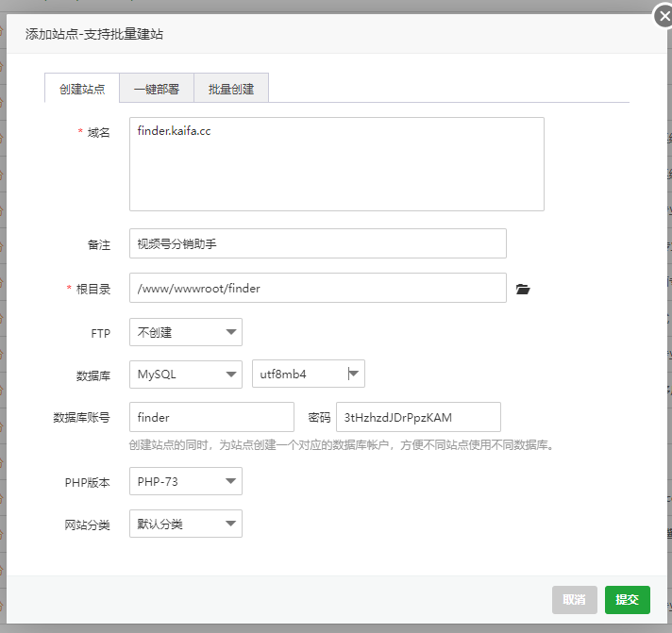Viewport: 672px width, 633px height.
Task: Close the add site dialog
Action: click(664, 17)
